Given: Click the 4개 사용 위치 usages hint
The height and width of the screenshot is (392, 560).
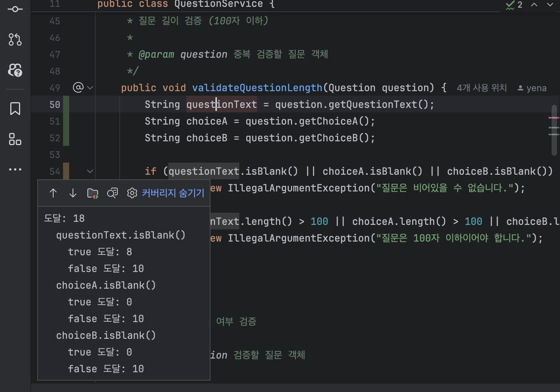Looking at the screenshot, I should tap(482, 88).
